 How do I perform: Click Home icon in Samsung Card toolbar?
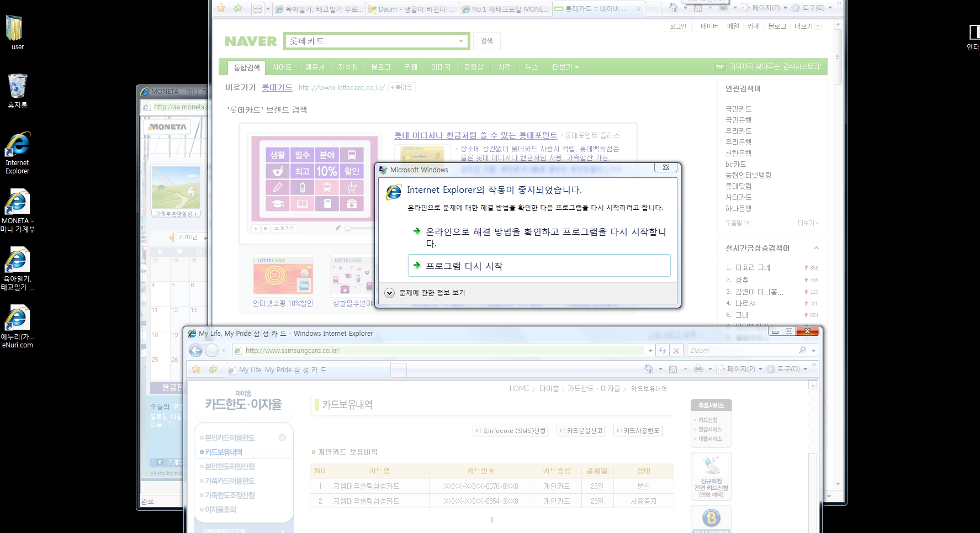(x=649, y=368)
